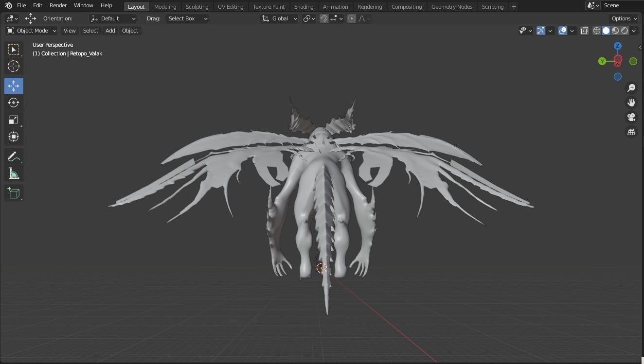Open the viewport Add menu
644x364 pixels.
[x=110, y=31]
